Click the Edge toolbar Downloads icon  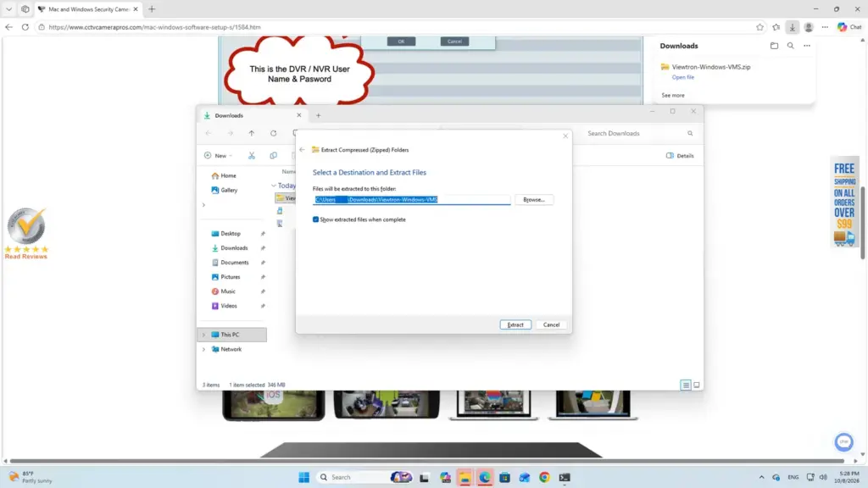point(793,27)
